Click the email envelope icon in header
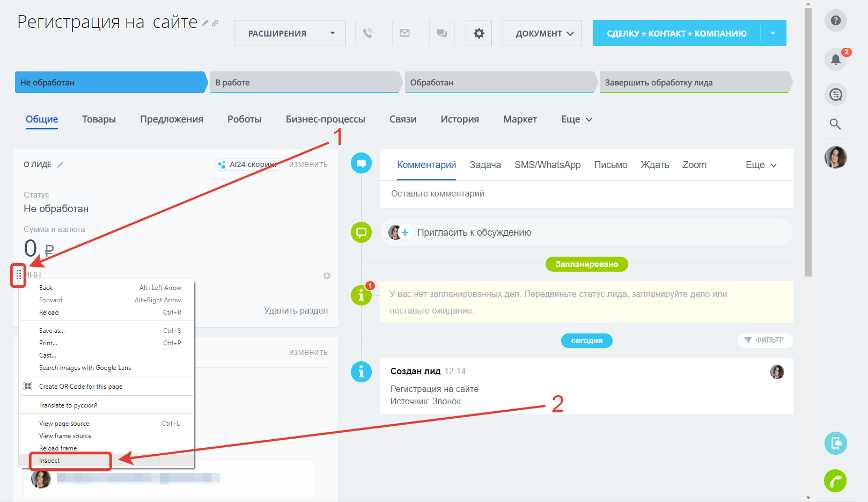 pyautogui.click(x=405, y=33)
